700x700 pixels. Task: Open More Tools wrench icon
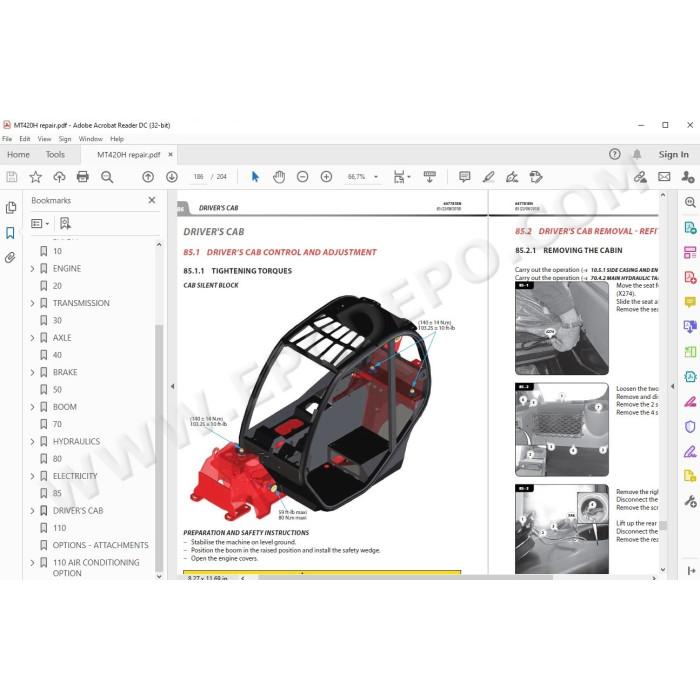(690, 501)
